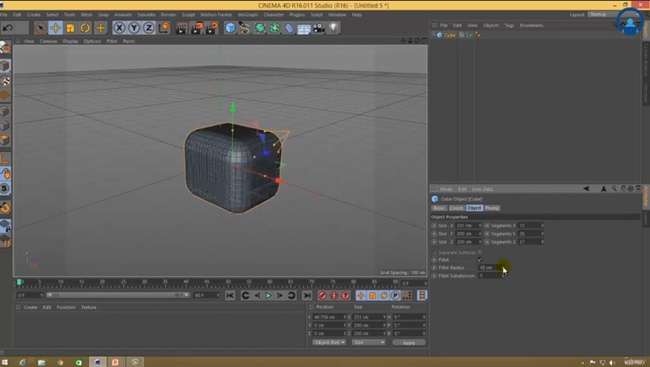Open the viewport Display menu
Image resolution: width=650 pixels, height=367 pixels.
point(70,41)
